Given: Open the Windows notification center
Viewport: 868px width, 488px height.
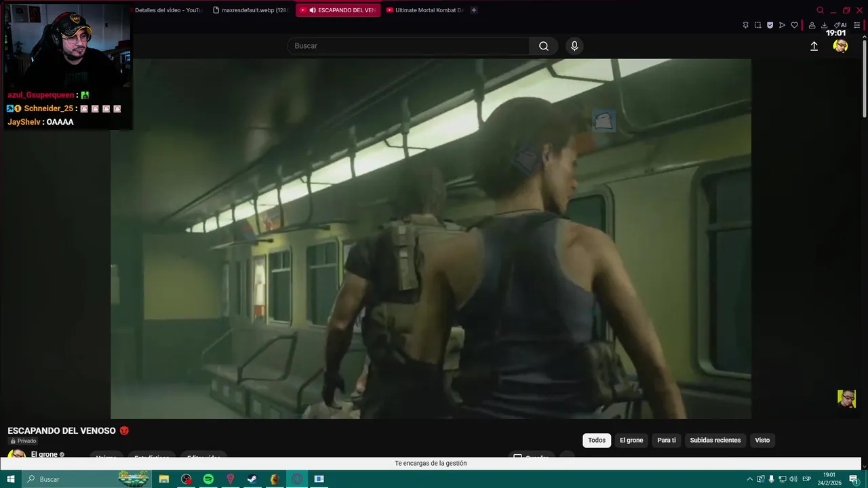Looking at the screenshot, I should point(854,479).
